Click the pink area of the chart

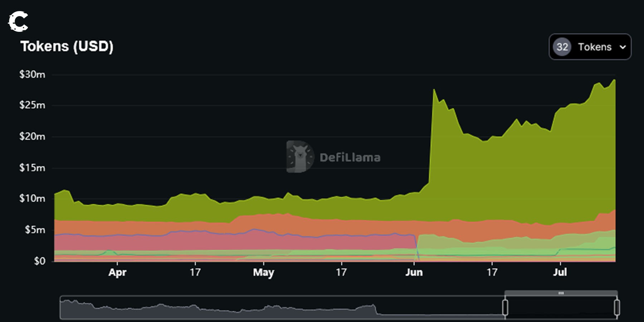215,241
